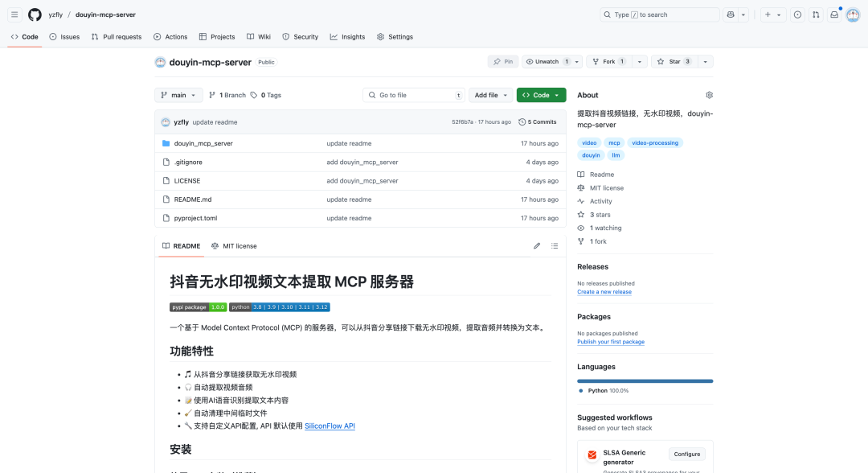The height and width of the screenshot is (473, 868).
Task: Open the Copilot icon in header
Action: [x=731, y=15]
